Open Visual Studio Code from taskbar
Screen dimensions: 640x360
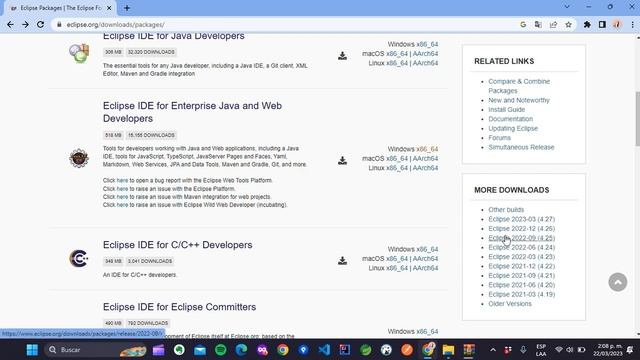coord(324,350)
